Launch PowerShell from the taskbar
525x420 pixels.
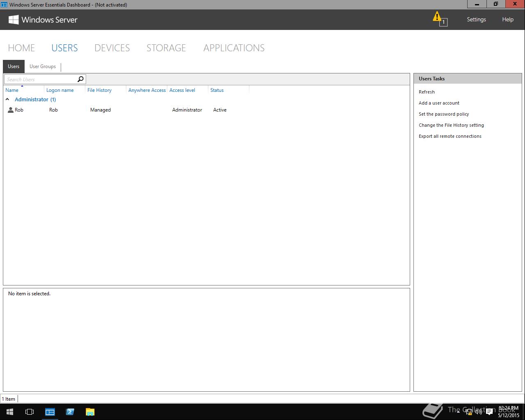pos(70,412)
